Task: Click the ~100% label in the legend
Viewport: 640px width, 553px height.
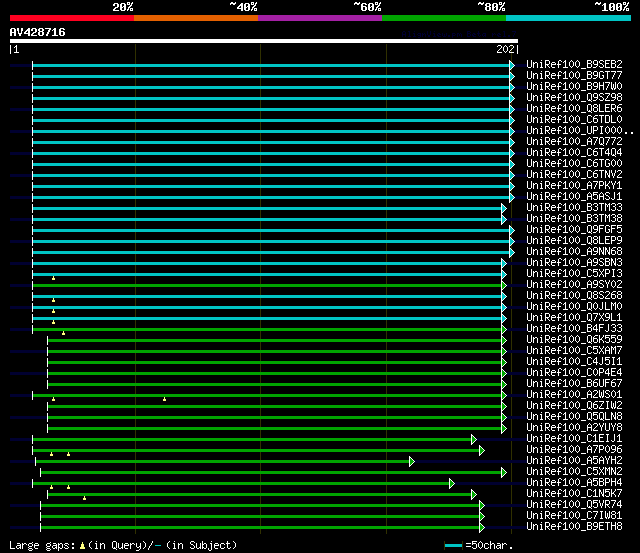Action: click(x=612, y=7)
